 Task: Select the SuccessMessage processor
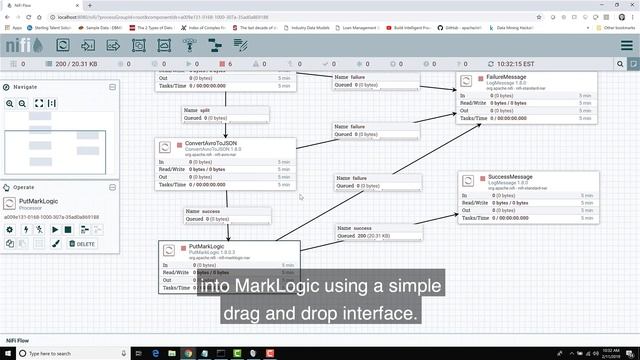pyautogui.click(x=529, y=198)
